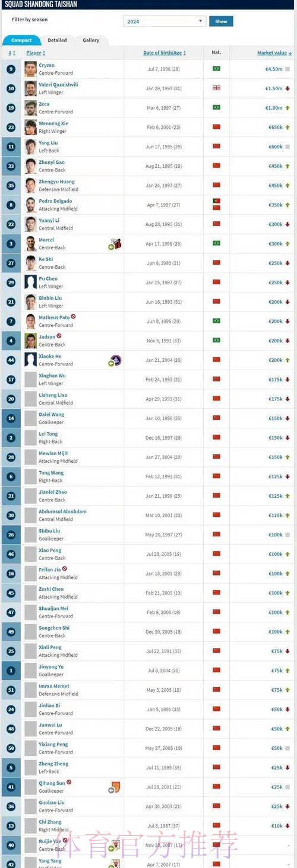Select the Compact tab
Image resolution: width=297 pixels, height=868 pixels.
tap(21, 40)
